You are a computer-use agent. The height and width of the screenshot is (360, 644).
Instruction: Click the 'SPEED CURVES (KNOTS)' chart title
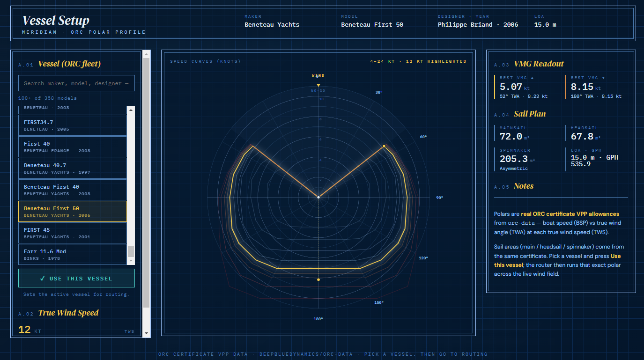205,61
